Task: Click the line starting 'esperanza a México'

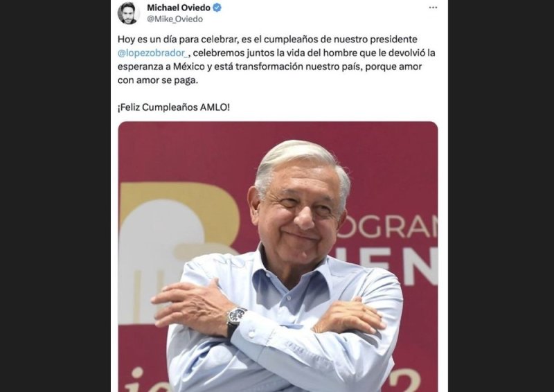Action: pyautogui.click(x=269, y=66)
